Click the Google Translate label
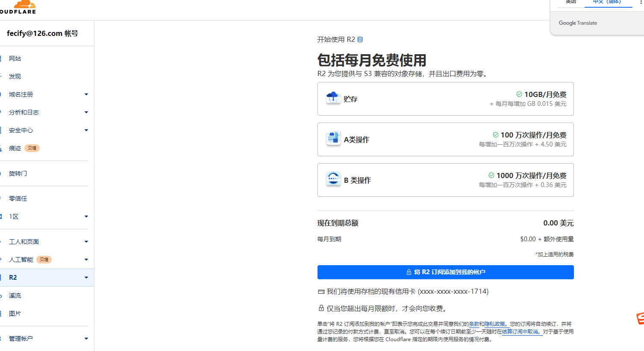The width and height of the screenshot is (644, 351). (x=578, y=23)
